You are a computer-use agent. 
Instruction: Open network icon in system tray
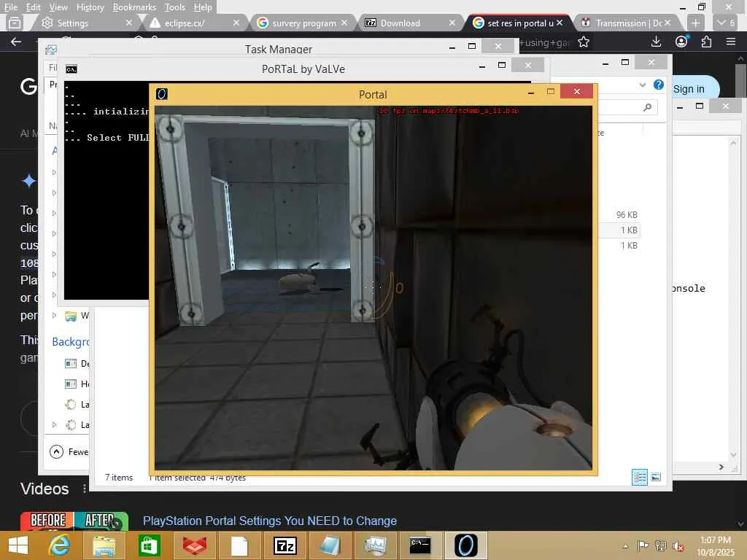click(660, 545)
